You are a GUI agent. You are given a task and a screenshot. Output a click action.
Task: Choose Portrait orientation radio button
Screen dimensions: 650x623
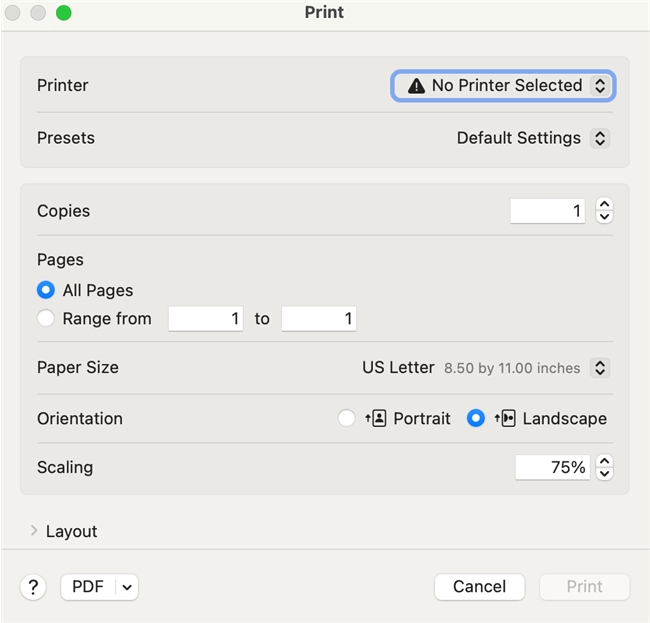[346, 419]
